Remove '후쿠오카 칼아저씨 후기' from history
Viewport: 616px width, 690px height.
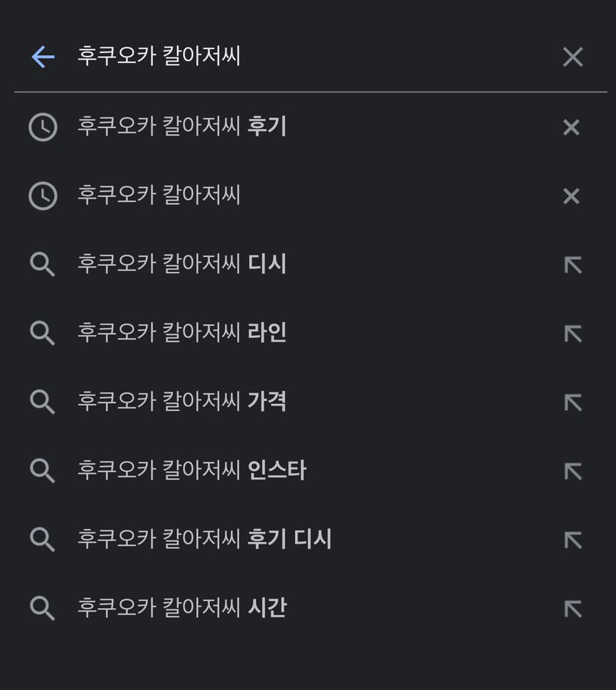(x=571, y=127)
